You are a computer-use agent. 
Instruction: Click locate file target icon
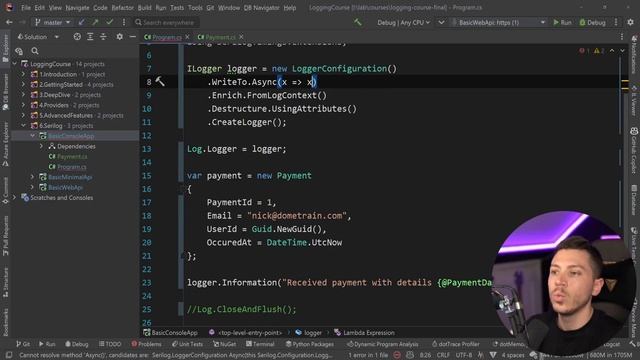pos(77,37)
